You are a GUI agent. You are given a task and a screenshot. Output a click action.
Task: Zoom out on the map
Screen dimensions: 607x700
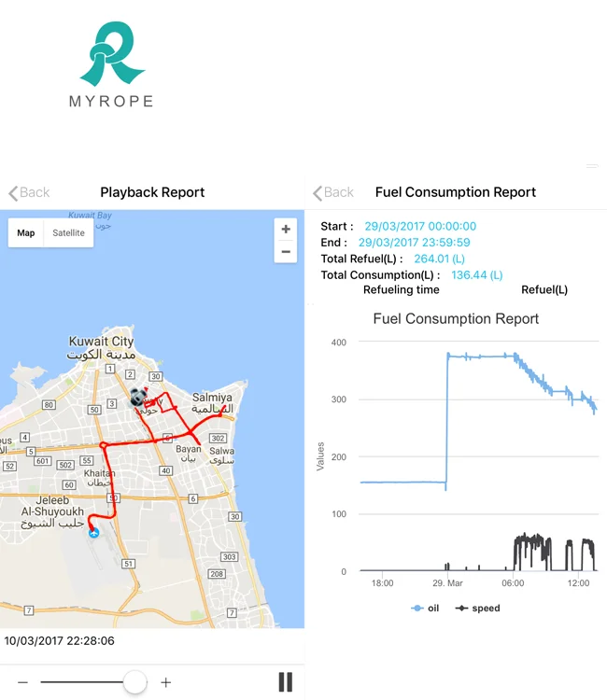click(286, 252)
